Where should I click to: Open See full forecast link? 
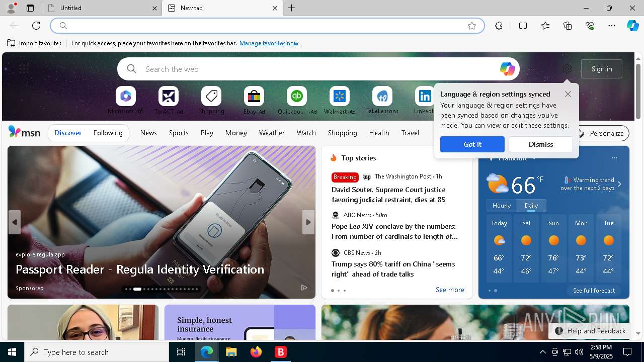[594, 291]
